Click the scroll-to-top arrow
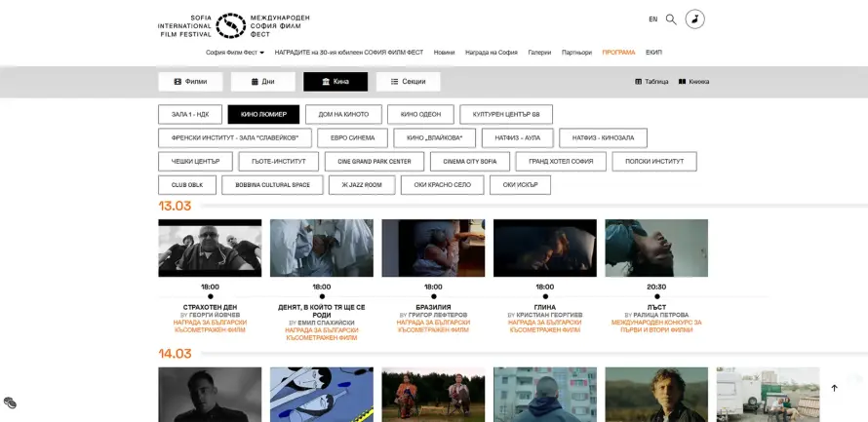Viewport: 868px width, 422px height. pyautogui.click(x=834, y=388)
